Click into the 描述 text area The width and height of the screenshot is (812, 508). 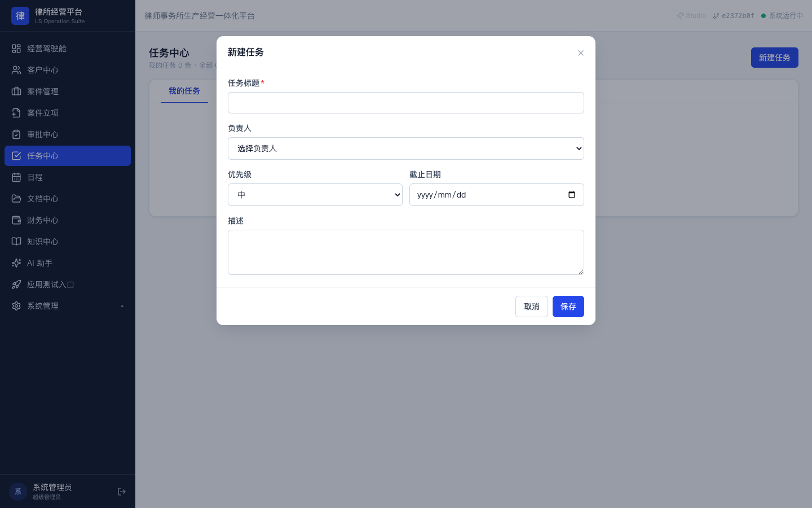[x=406, y=252]
